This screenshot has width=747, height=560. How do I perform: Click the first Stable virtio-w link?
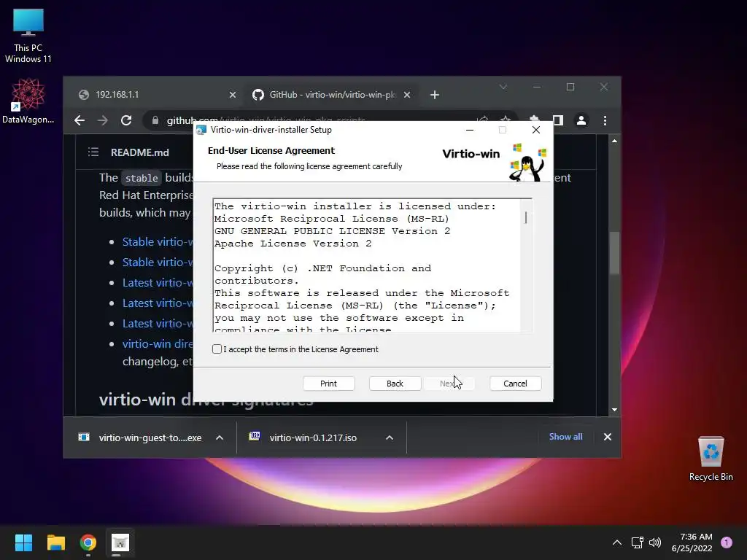[158, 242]
